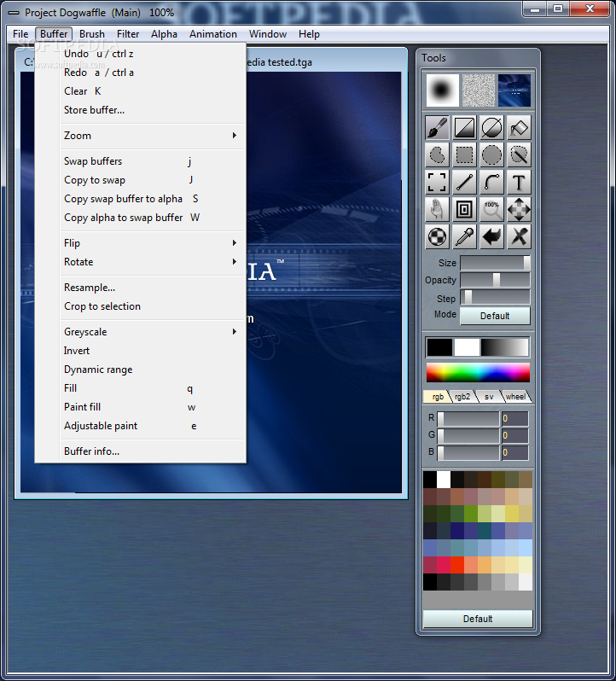Image resolution: width=616 pixels, height=681 pixels.
Task: Select the gradient fill tool
Action: (464, 128)
